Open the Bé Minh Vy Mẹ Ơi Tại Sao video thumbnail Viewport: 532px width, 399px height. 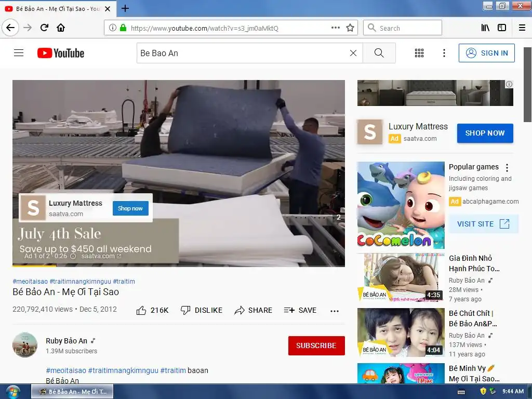401,373
